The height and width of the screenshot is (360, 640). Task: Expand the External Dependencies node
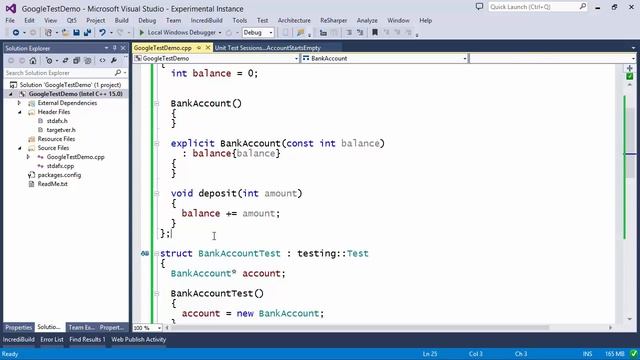tap(19, 103)
